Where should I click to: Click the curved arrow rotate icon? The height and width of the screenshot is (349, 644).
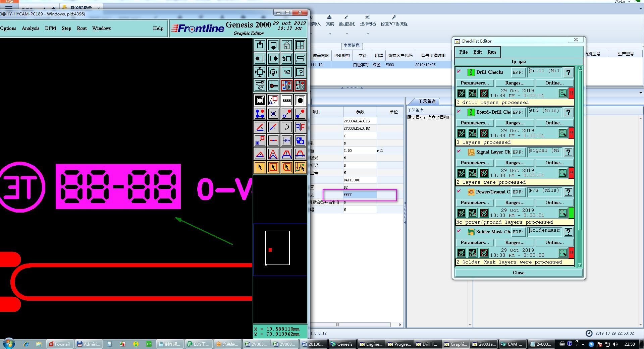tap(286, 127)
